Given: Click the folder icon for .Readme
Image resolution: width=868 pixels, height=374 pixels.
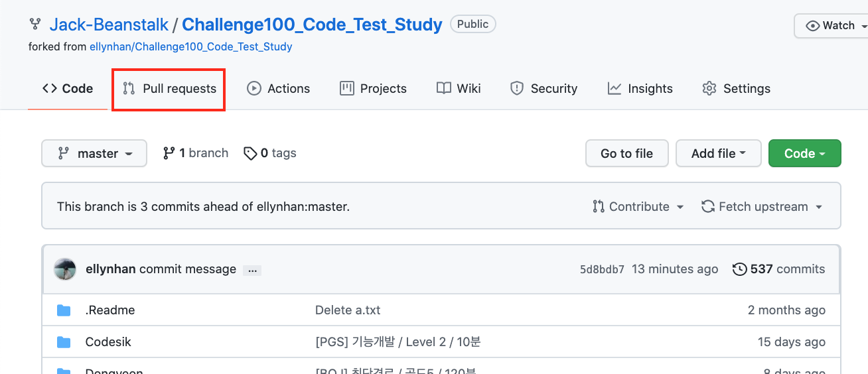Looking at the screenshot, I should pos(64,310).
